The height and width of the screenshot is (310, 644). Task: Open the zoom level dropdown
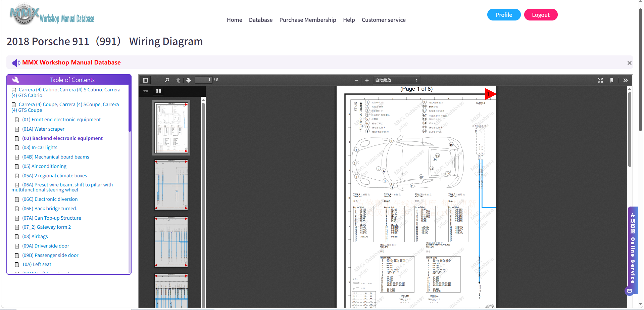point(396,80)
